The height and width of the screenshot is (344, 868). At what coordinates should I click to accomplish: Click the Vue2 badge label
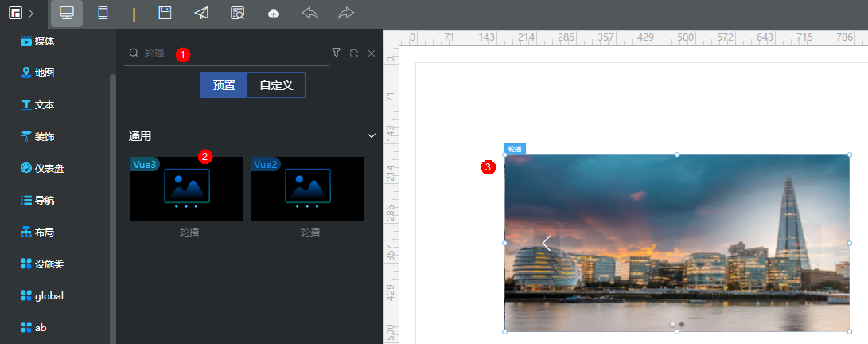[x=266, y=164]
